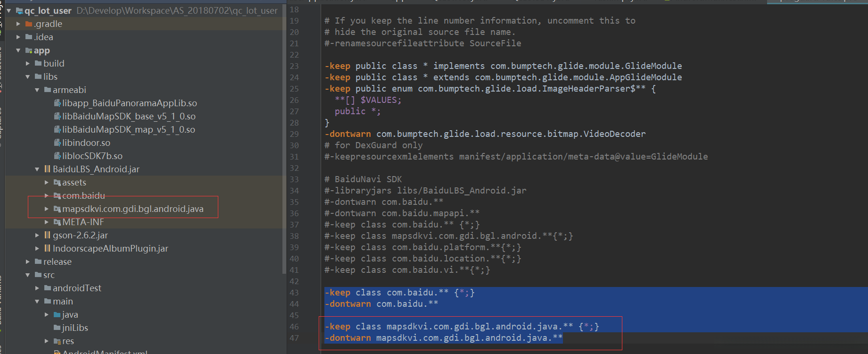868x354 pixels.
Task: Click the libapp_BaiduPanoramaAppLib.so file icon
Action: [57, 103]
